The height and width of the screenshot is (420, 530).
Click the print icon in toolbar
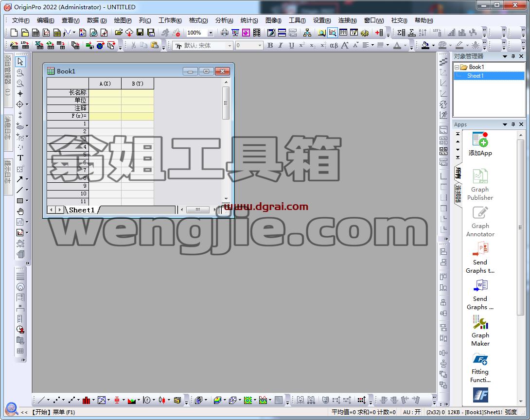(225, 33)
